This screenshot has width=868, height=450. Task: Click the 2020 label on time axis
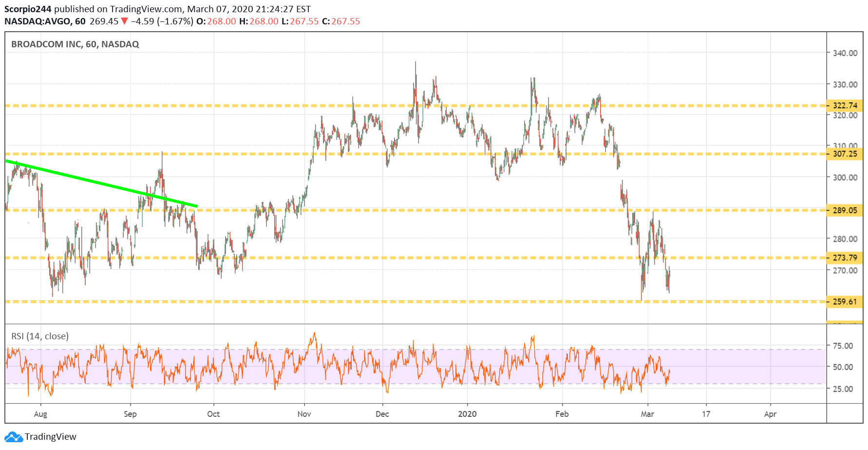[x=468, y=414]
